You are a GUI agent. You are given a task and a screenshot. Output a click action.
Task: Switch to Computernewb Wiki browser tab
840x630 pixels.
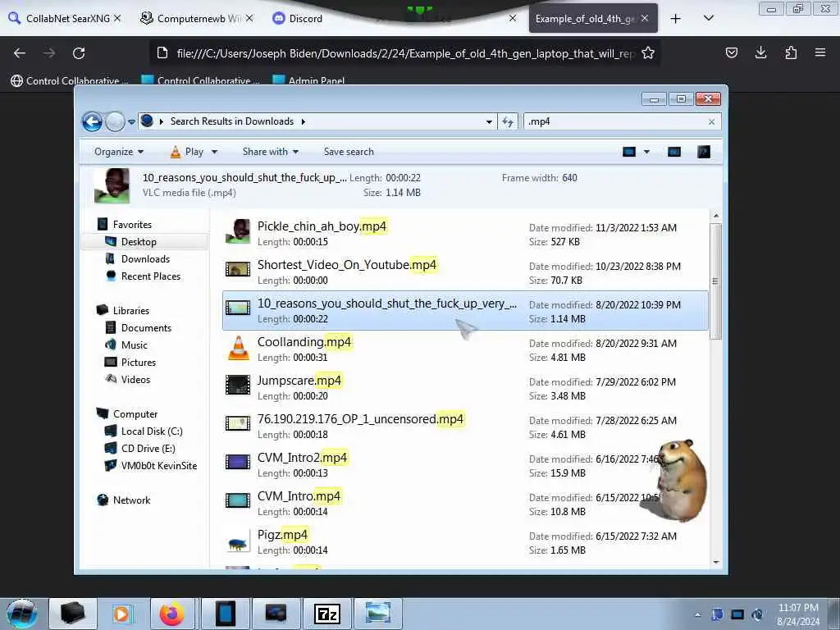click(x=195, y=18)
